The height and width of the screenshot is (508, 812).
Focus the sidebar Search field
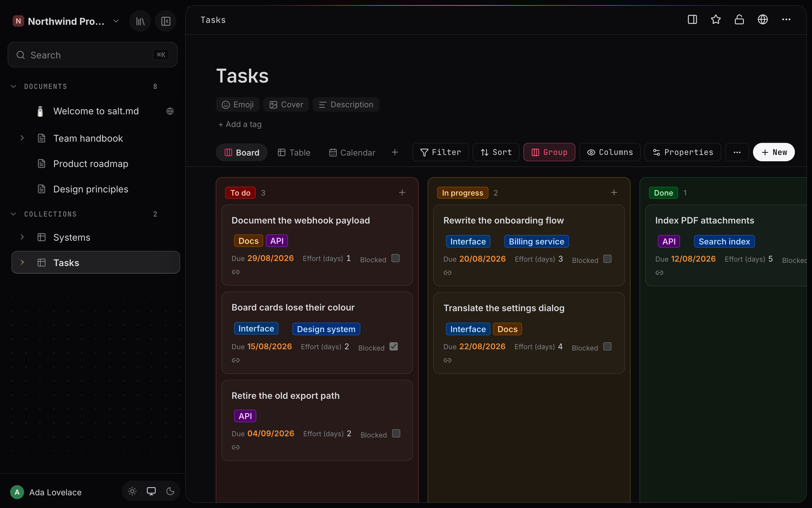click(x=93, y=55)
